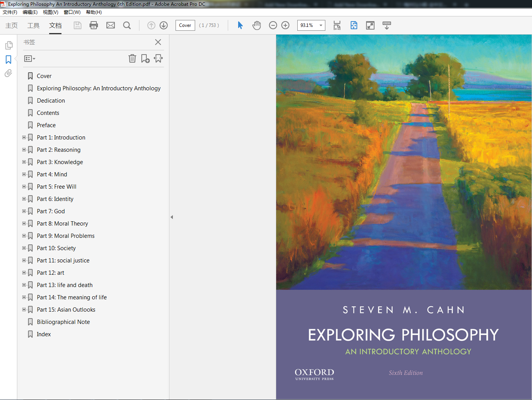Click find current bookmark icon
Screen dimensions: 532x400
(158, 58)
